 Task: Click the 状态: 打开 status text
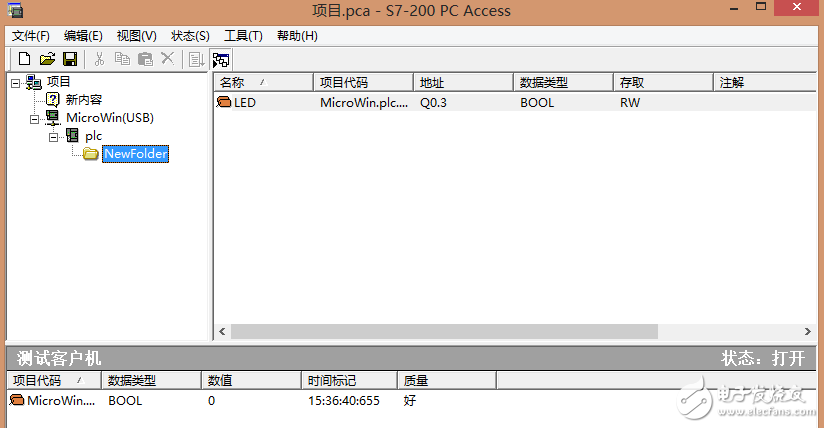click(x=763, y=359)
